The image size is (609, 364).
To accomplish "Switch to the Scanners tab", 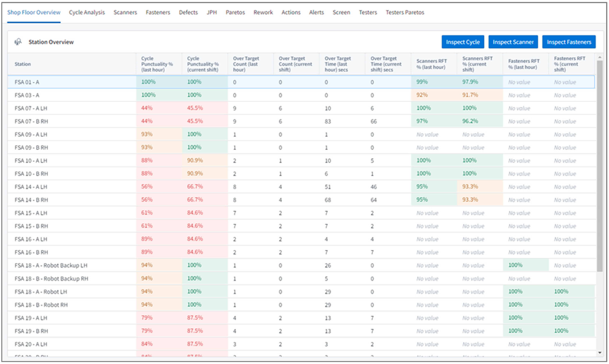I will click(x=125, y=12).
